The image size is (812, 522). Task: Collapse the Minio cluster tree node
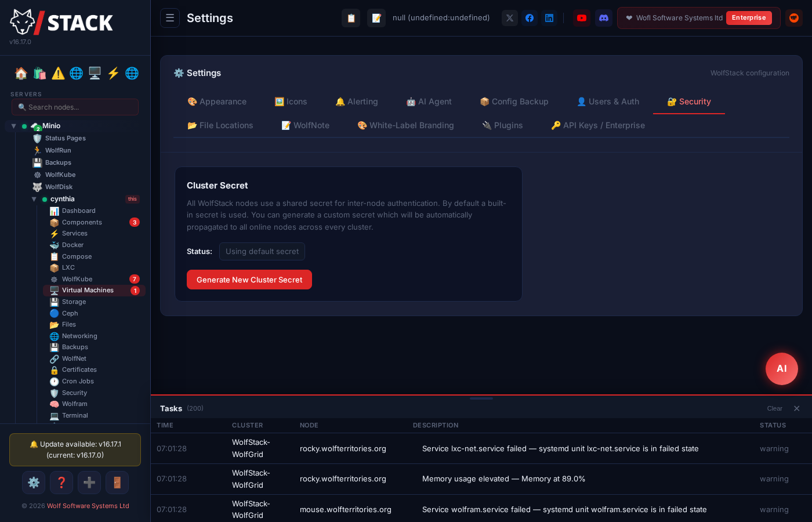tap(13, 126)
